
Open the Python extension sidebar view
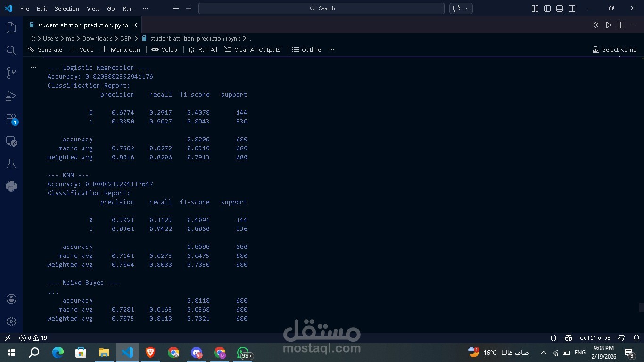click(11, 186)
